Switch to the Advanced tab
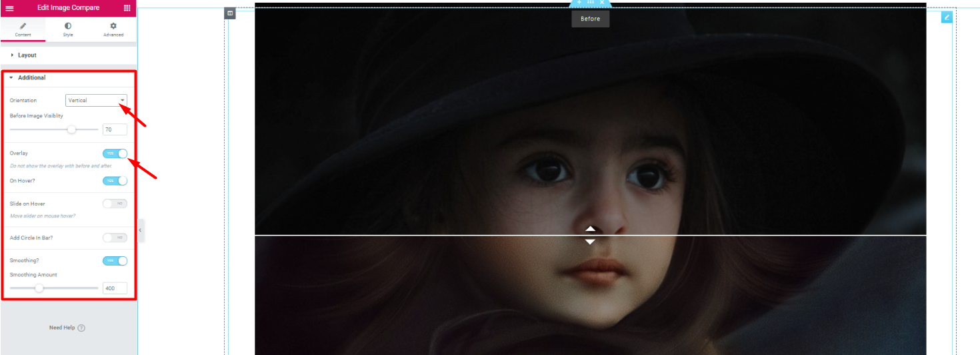Screen dimensions: 980x355 113,29
